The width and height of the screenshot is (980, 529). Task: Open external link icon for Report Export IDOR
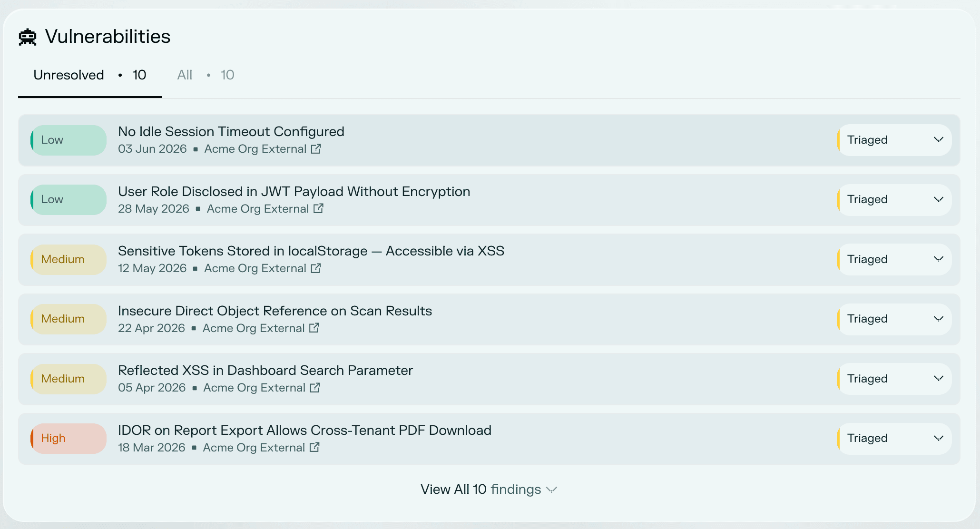(x=314, y=447)
